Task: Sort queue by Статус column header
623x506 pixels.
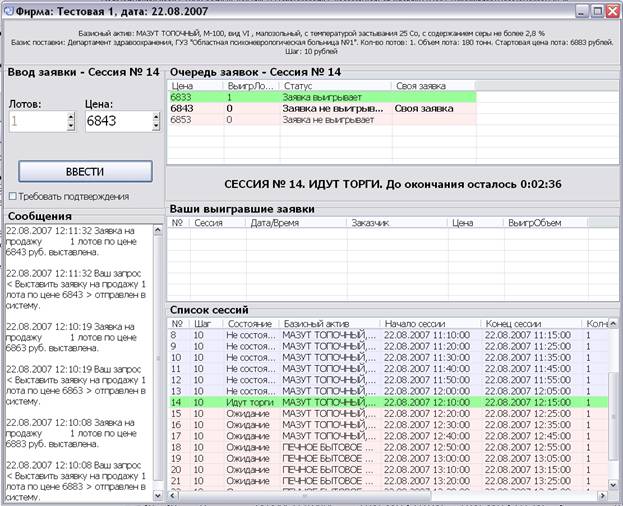Action: coord(336,86)
